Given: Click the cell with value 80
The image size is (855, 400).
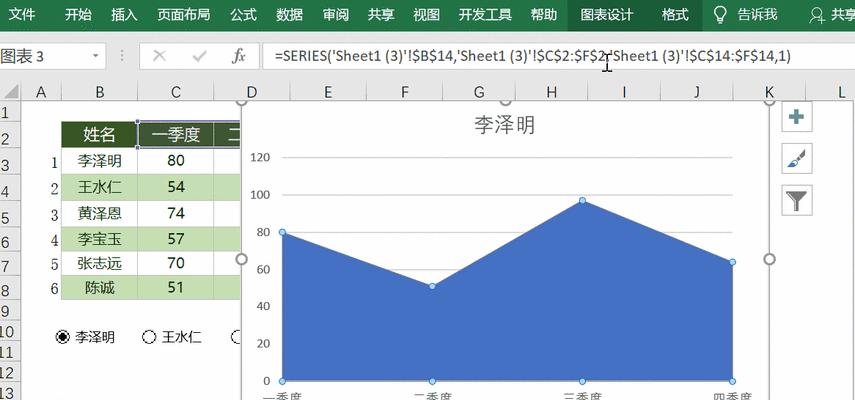Looking at the screenshot, I should (x=176, y=161).
